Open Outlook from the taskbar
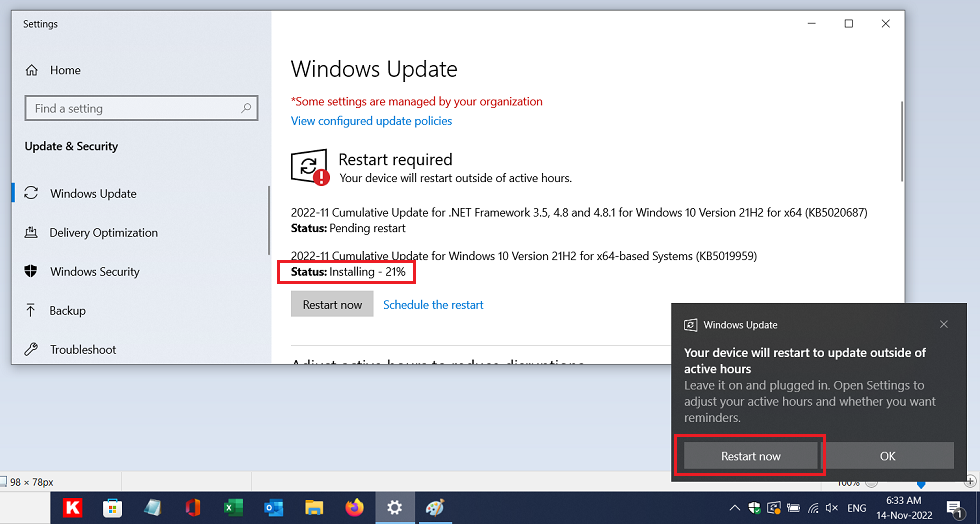 click(x=274, y=508)
